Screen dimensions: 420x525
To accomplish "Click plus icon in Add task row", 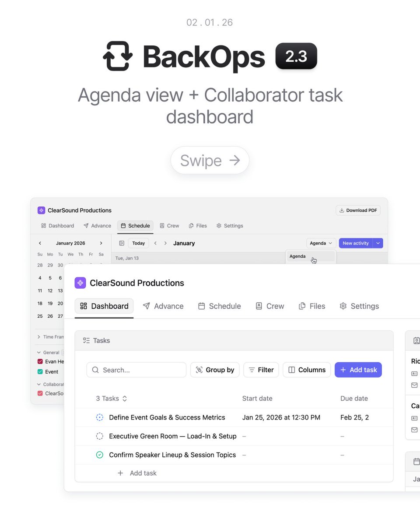I will coord(120,473).
